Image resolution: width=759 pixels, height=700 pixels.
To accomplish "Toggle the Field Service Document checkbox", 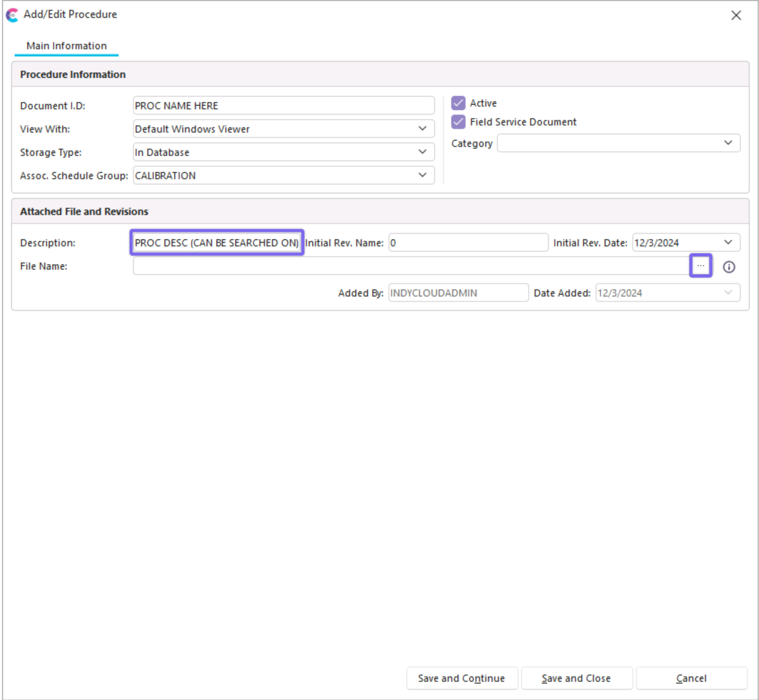I will click(x=458, y=122).
